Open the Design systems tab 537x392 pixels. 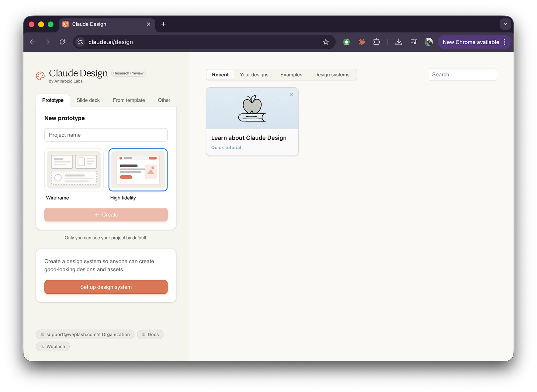tap(332, 75)
